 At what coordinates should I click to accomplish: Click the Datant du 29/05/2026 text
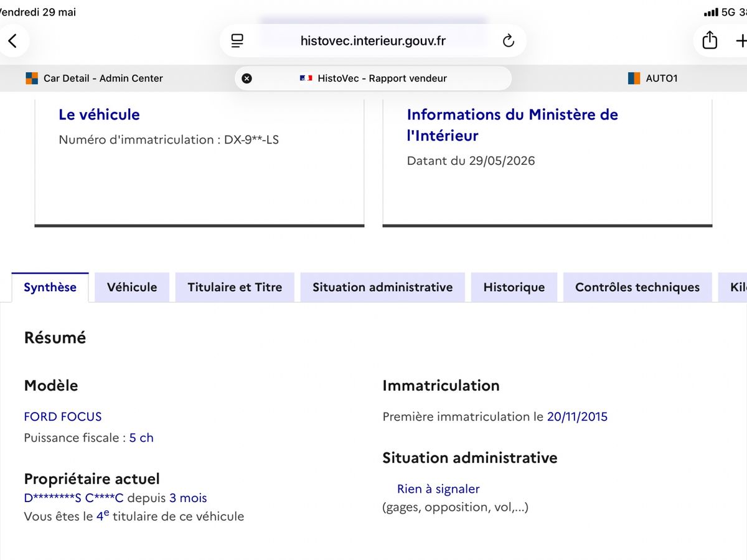pos(471,161)
